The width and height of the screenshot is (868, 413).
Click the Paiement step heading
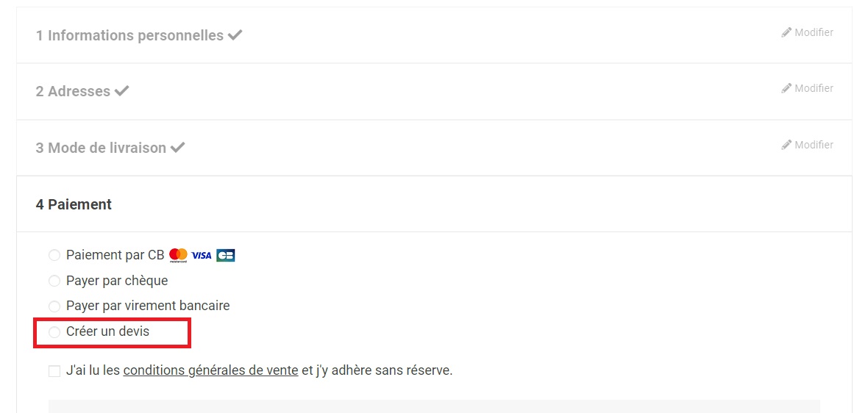(x=74, y=204)
